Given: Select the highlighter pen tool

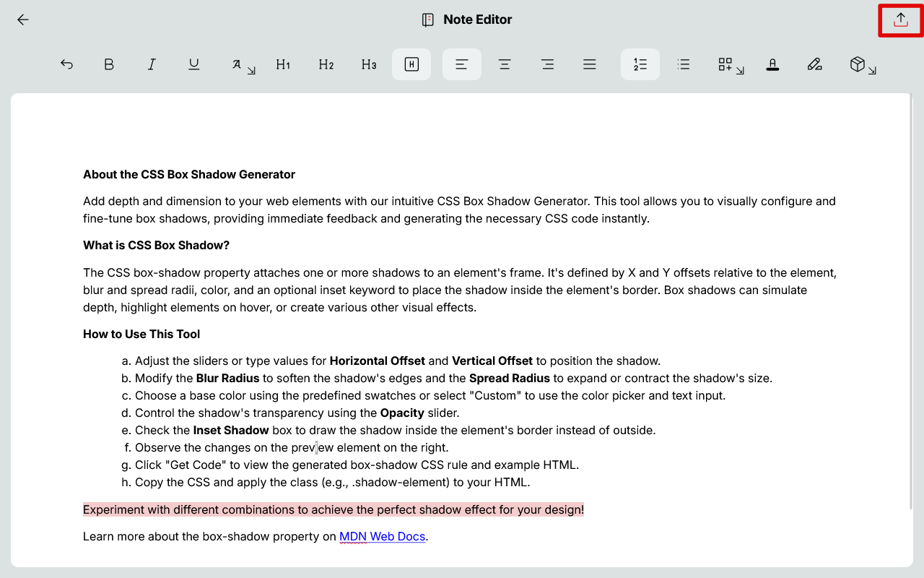Looking at the screenshot, I should pos(815,64).
